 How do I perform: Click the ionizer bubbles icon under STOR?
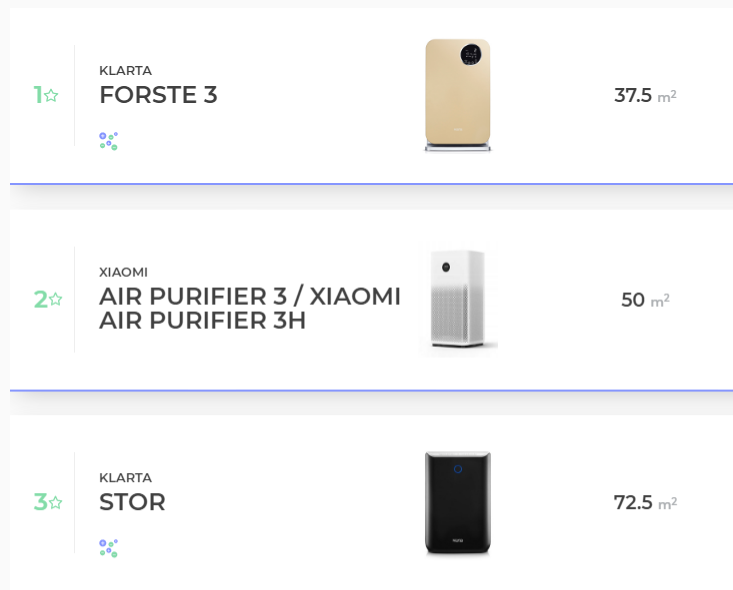108,548
